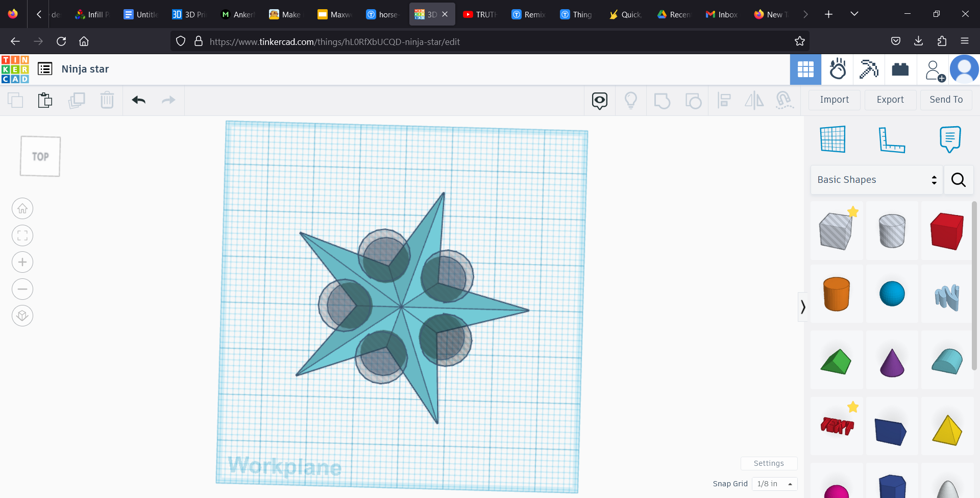Switch to the TRUTH YouTube tab
980x498 pixels.
click(x=479, y=14)
